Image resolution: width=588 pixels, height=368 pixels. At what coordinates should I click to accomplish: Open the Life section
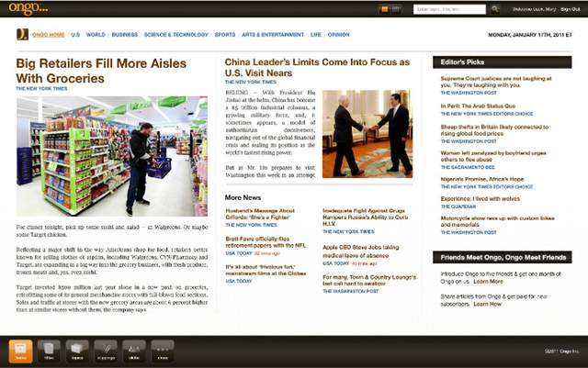point(316,35)
